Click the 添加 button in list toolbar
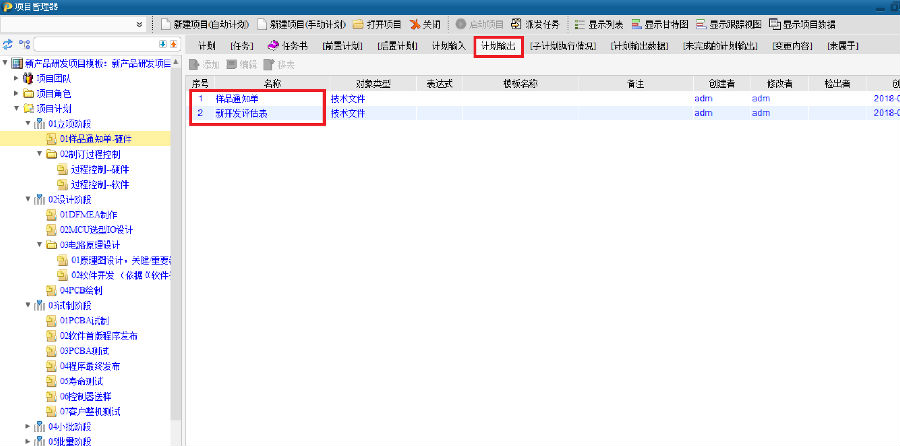 point(204,65)
